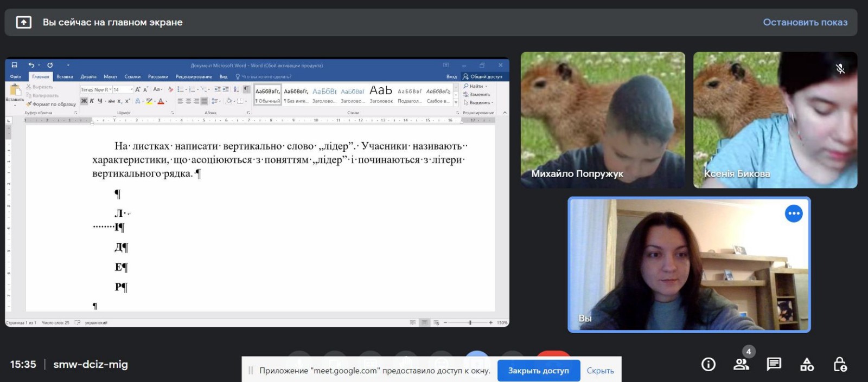The height and width of the screenshot is (382, 868).
Task: Click Остановить показ to stop presenting
Action: (x=805, y=22)
